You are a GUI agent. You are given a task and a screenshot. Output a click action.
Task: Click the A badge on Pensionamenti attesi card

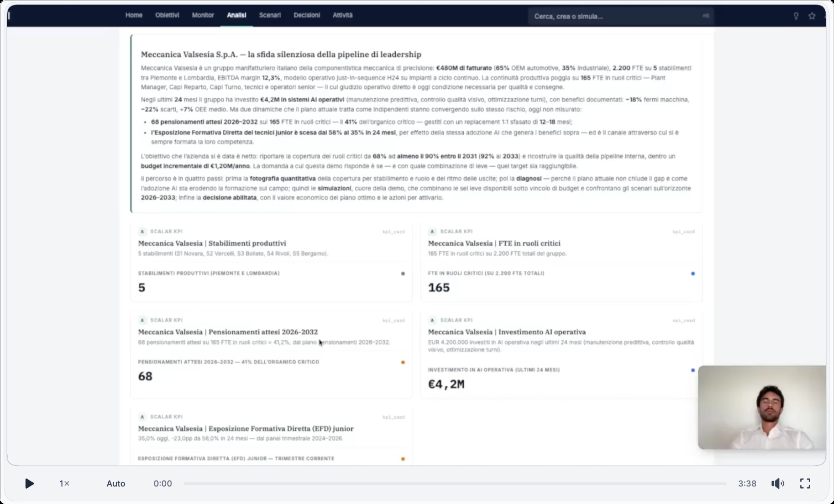coord(142,320)
